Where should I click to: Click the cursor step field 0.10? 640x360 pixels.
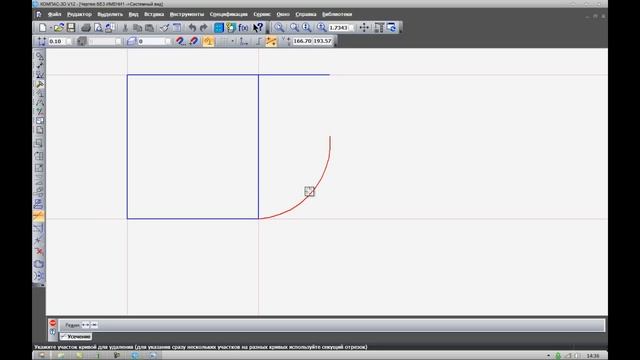[56, 41]
